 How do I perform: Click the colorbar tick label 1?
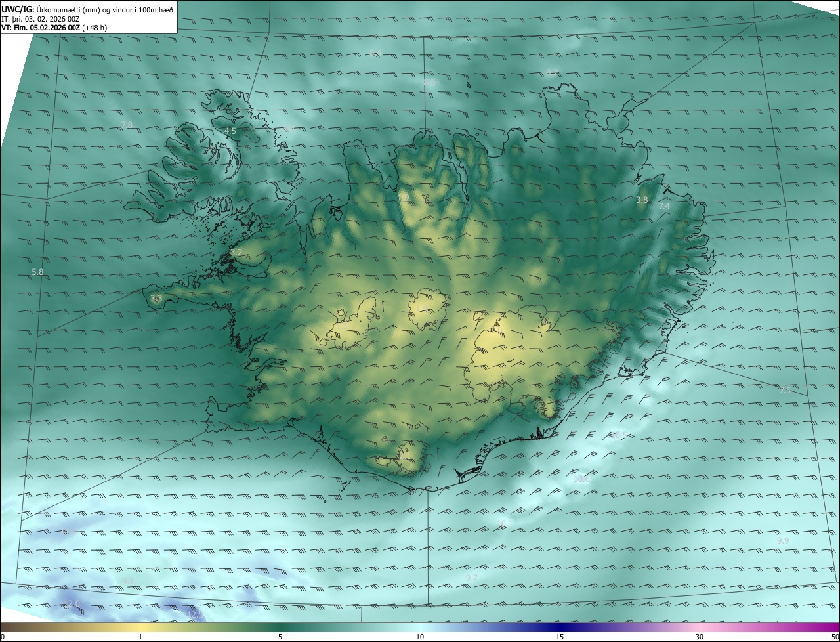pos(140,637)
